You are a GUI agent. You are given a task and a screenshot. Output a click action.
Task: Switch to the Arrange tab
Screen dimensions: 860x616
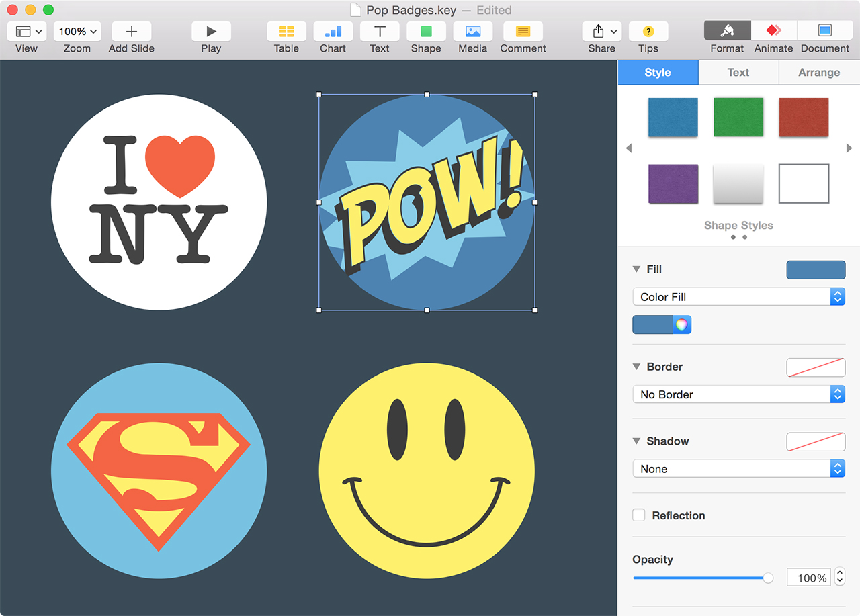coord(819,73)
